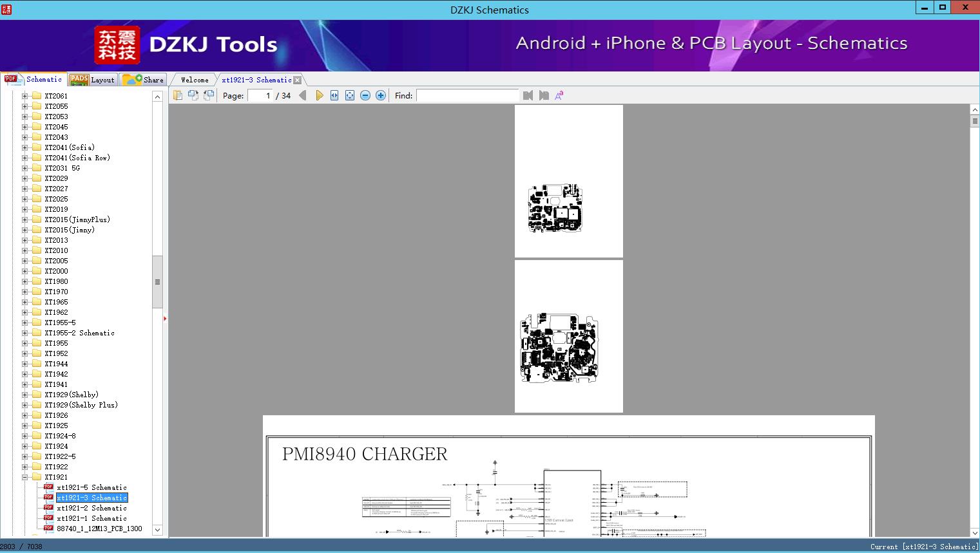Select the XT1922-5 folder
The width and height of the screenshot is (980, 553).
coord(60,456)
